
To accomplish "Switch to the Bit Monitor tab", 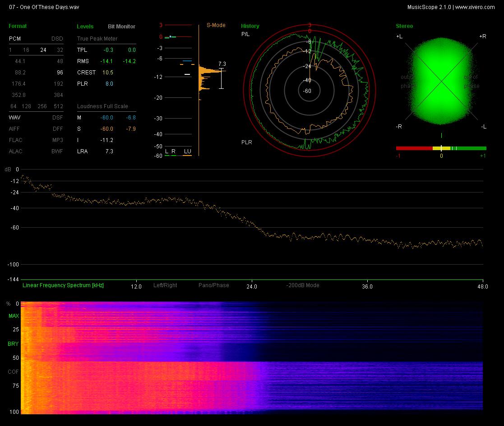I will pyautogui.click(x=121, y=26).
